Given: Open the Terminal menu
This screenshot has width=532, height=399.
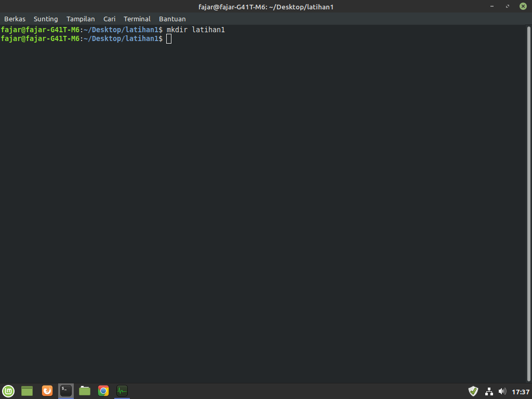Looking at the screenshot, I should coord(137,19).
